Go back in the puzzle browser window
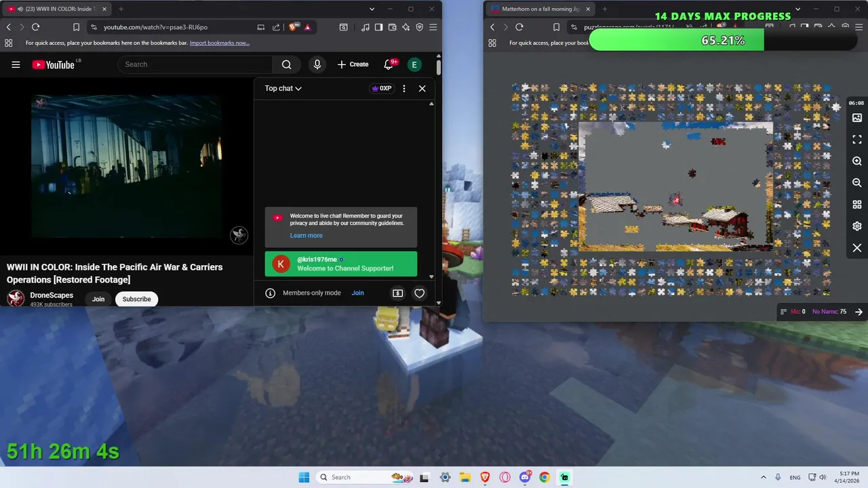This screenshot has width=868, height=488. pyautogui.click(x=492, y=27)
